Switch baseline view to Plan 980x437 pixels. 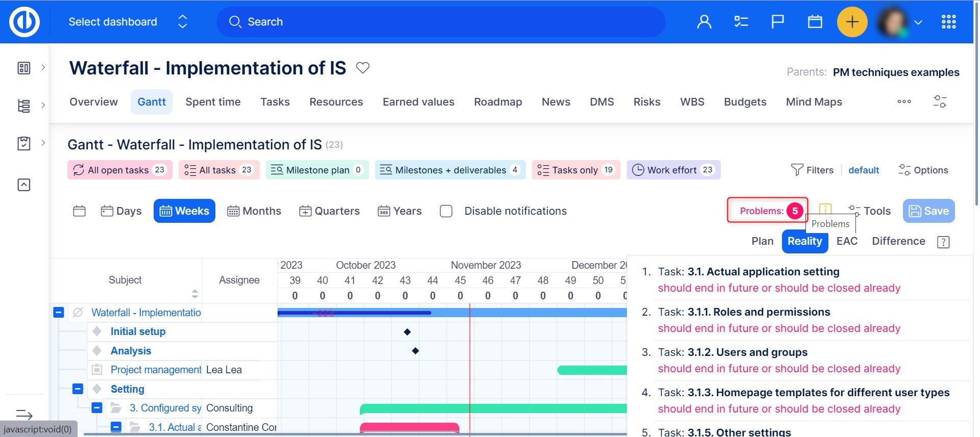pos(762,241)
